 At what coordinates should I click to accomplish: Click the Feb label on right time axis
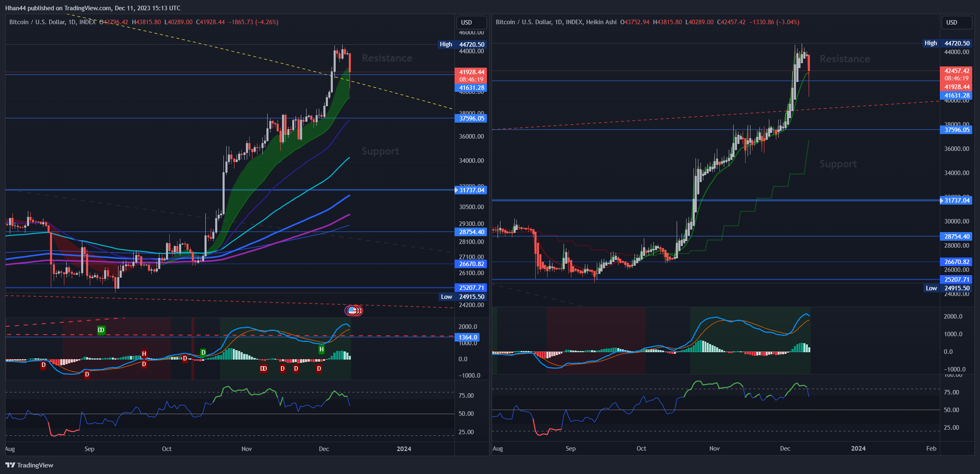931,449
